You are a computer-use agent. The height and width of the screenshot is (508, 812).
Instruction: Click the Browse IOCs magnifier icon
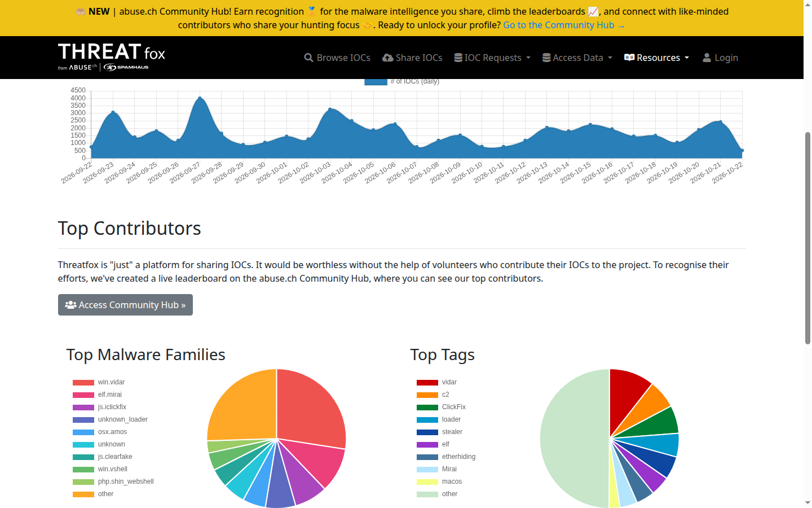pyautogui.click(x=308, y=58)
